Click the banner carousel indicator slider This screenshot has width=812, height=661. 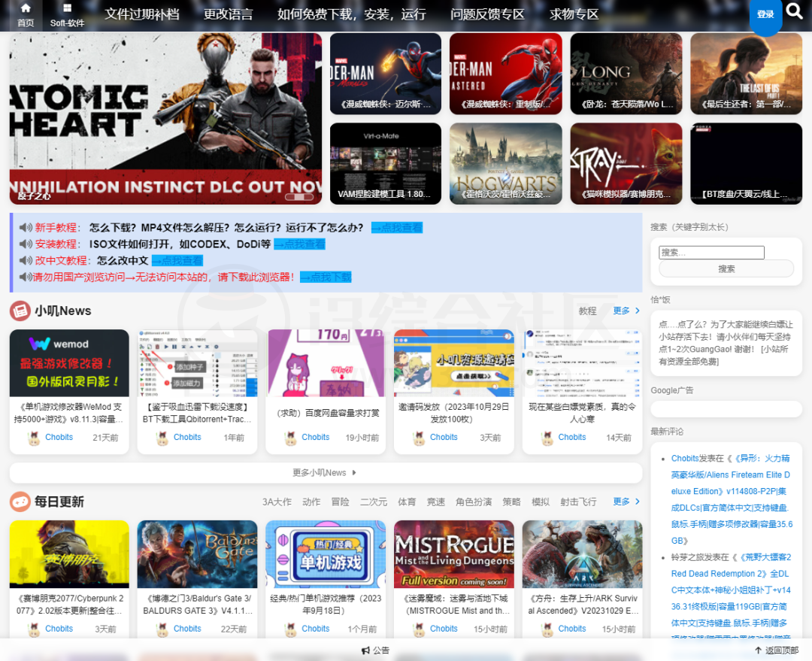click(300, 197)
